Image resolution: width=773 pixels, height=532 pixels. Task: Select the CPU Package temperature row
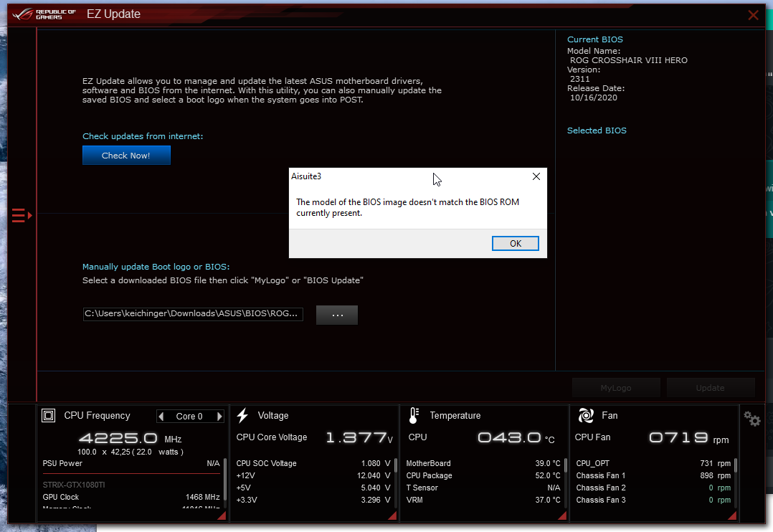(x=483, y=476)
